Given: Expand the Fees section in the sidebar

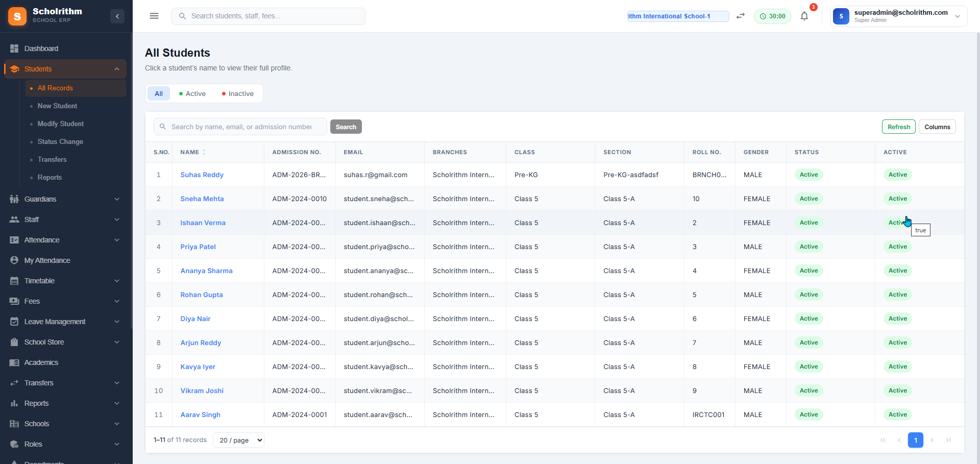Looking at the screenshot, I should (32, 301).
